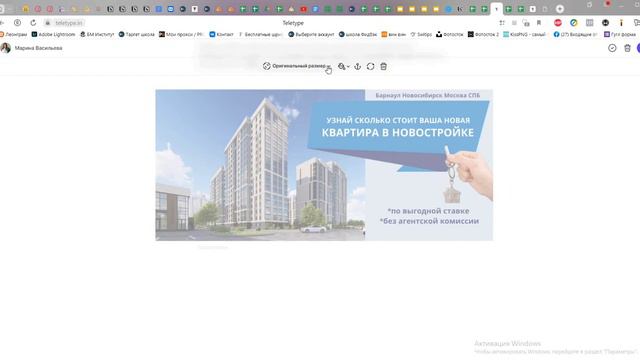Click the red adblock extension icon
This screenshot has height=360, width=640.
point(558,23)
